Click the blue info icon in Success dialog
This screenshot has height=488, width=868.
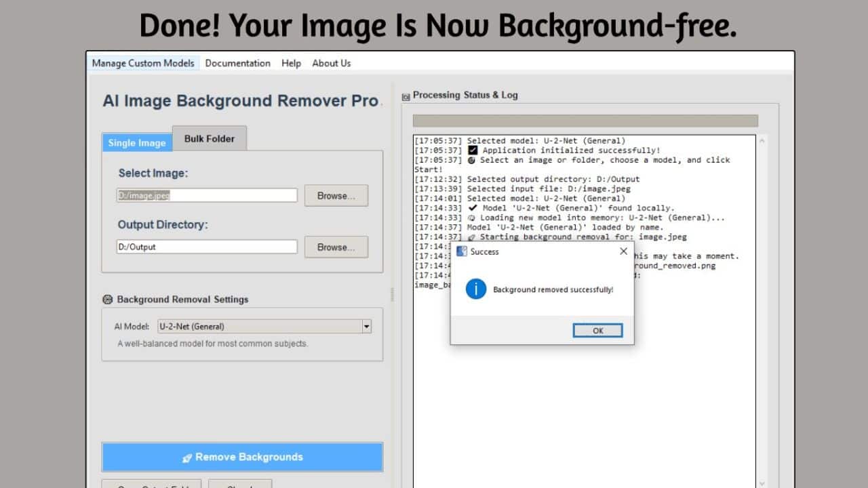coord(476,289)
